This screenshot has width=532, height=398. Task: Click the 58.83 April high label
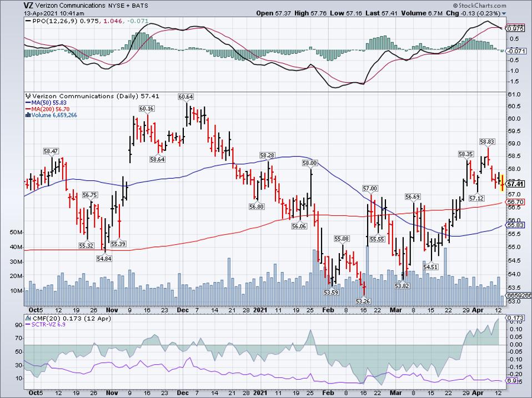pyautogui.click(x=487, y=142)
